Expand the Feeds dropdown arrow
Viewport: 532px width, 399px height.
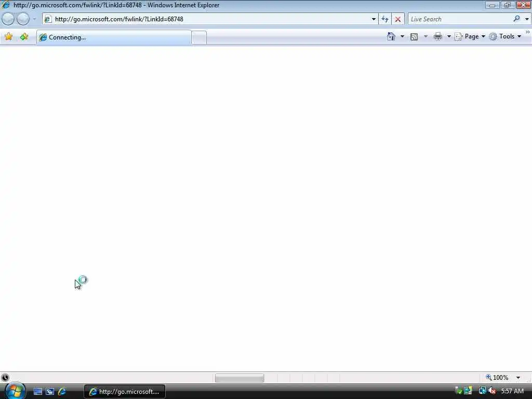[425, 36]
